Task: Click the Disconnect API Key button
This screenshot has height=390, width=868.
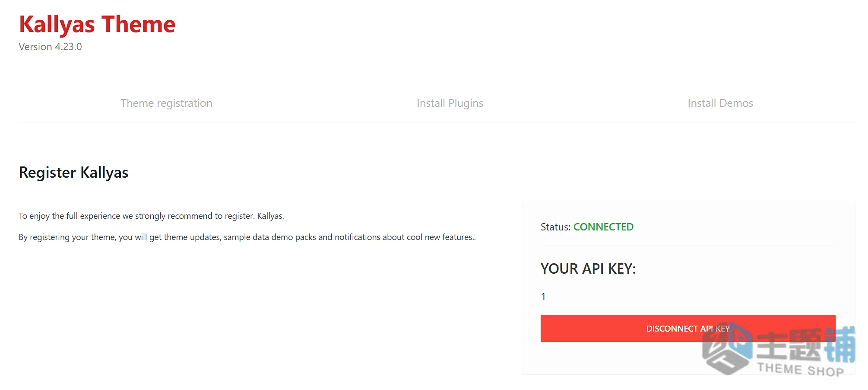Action: pos(688,329)
